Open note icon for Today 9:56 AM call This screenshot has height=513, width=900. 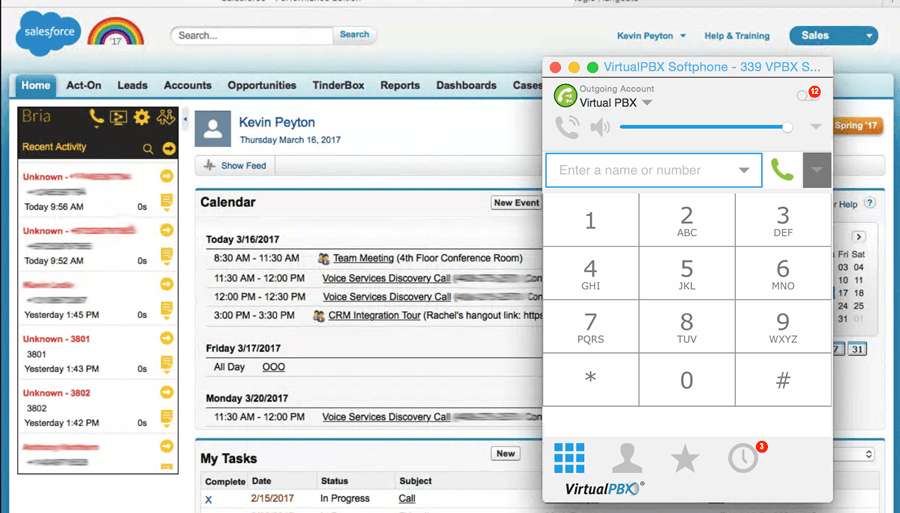tap(166, 202)
